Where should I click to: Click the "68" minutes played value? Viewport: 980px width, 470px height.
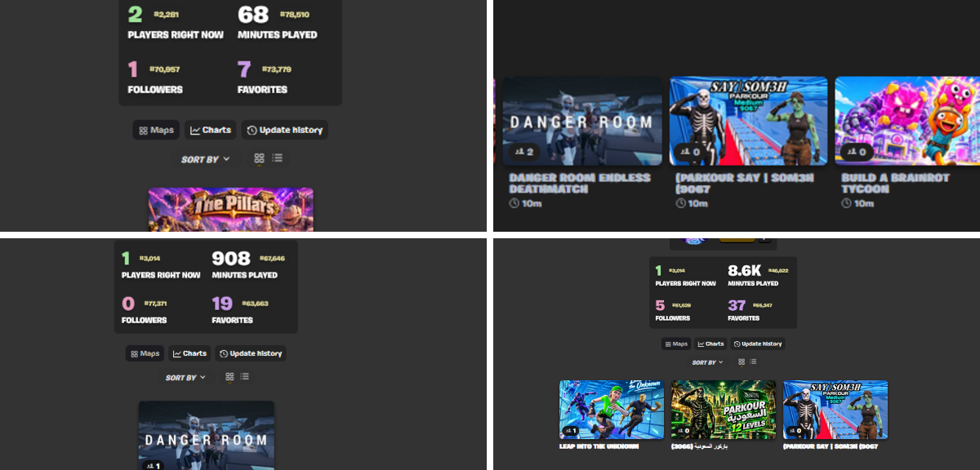[253, 15]
